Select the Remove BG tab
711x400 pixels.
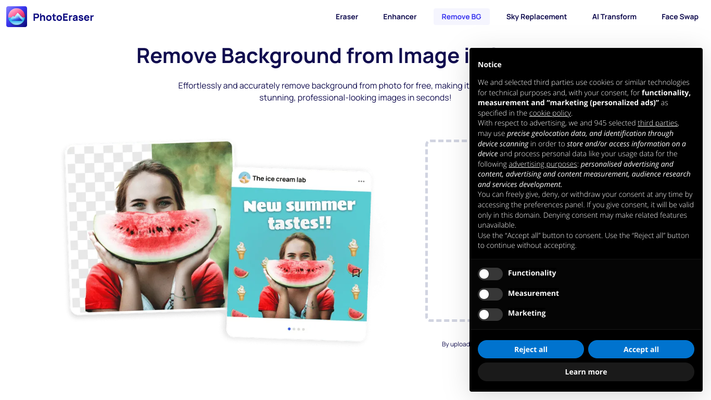462,17
